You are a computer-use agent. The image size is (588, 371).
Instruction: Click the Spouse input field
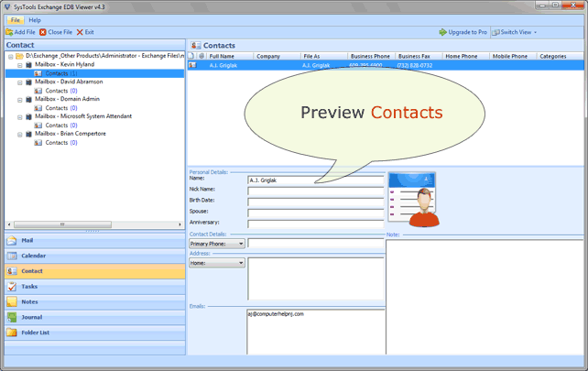pos(315,213)
